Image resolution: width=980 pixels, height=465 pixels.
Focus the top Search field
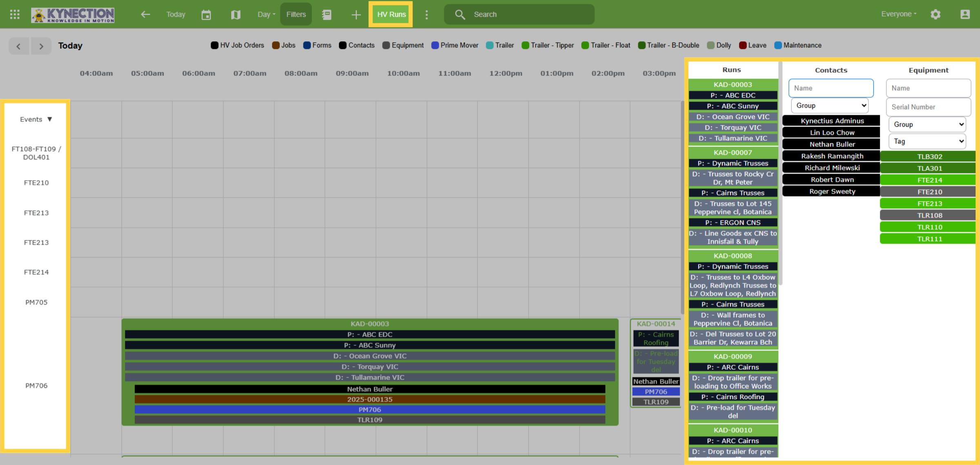pyautogui.click(x=519, y=14)
